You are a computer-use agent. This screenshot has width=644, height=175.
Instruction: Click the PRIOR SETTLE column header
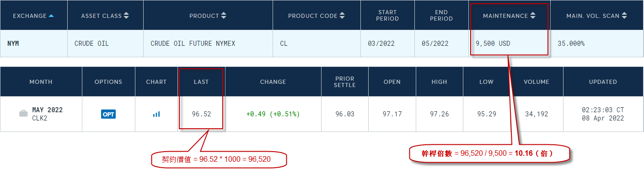344,82
